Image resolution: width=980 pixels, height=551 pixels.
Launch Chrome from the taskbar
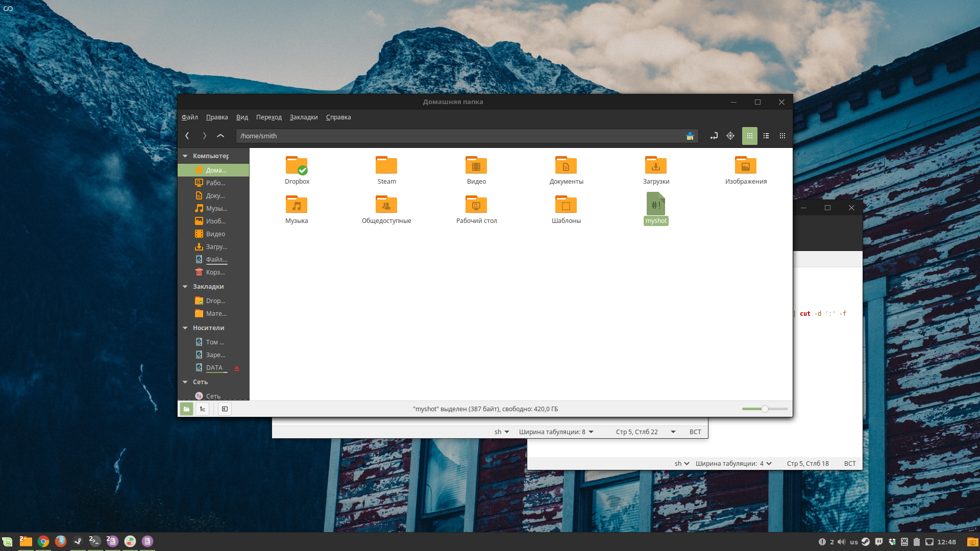click(43, 541)
